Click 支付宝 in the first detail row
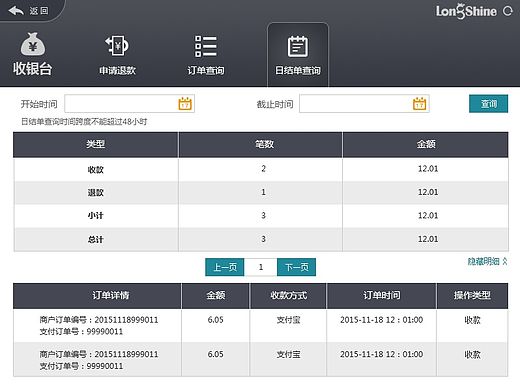The height and width of the screenshot is (390, 520). 288,320
